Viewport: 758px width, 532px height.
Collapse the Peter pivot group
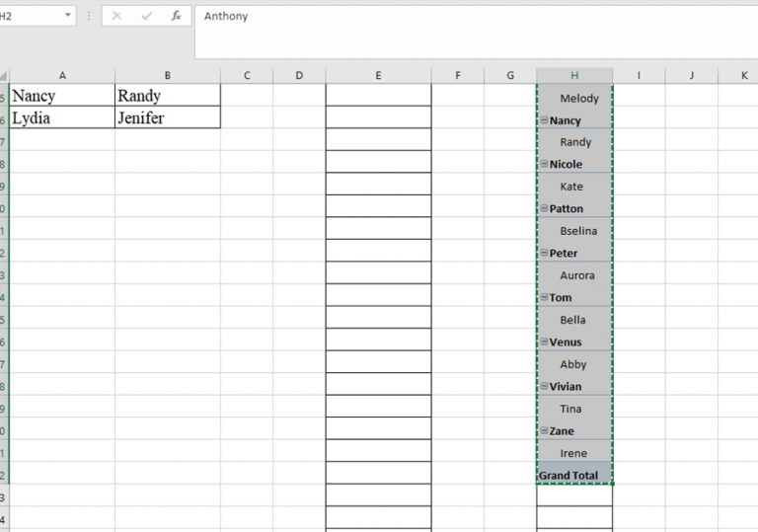(x=544, y=253)
